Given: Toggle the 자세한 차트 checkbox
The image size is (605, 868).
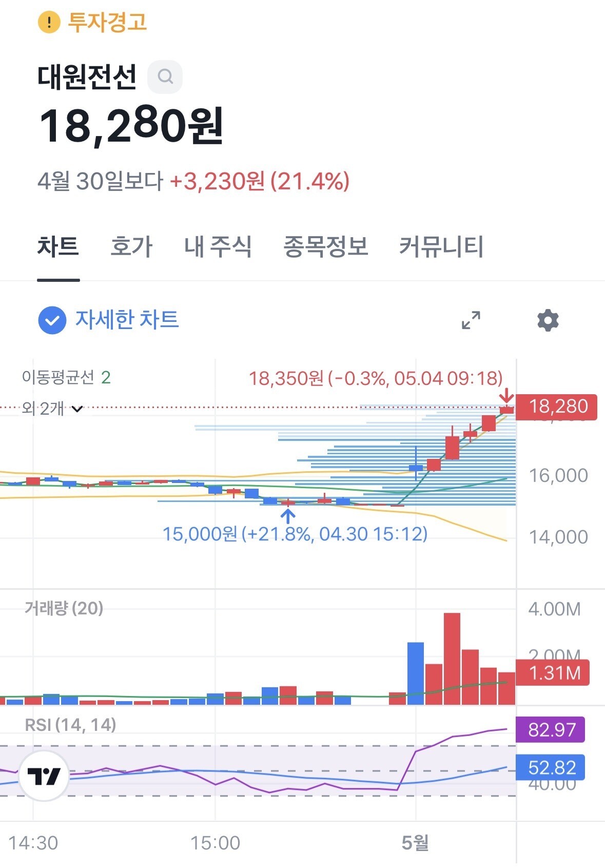Looking at the screenshot, I should point(52,320).
